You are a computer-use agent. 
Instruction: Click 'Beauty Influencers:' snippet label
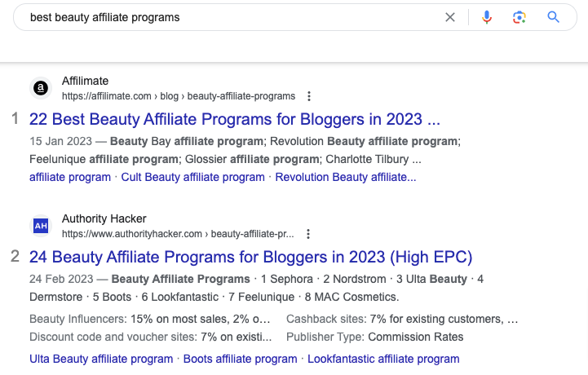tap(78, 319)
